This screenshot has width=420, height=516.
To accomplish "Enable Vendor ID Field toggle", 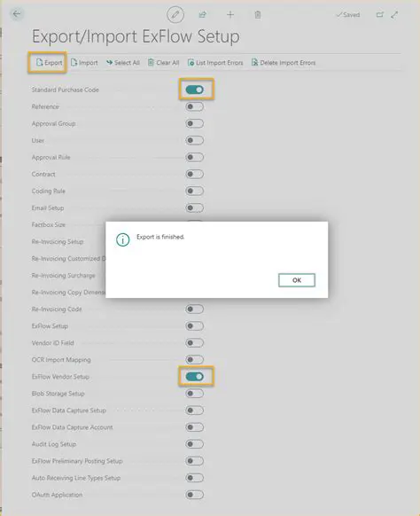I will [x=194, y=342].
